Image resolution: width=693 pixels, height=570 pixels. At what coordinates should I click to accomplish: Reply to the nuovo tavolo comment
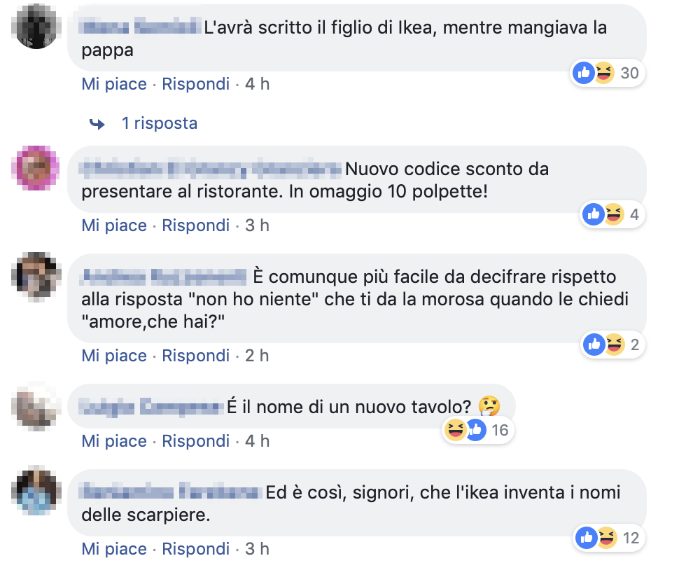click(196, 441)
